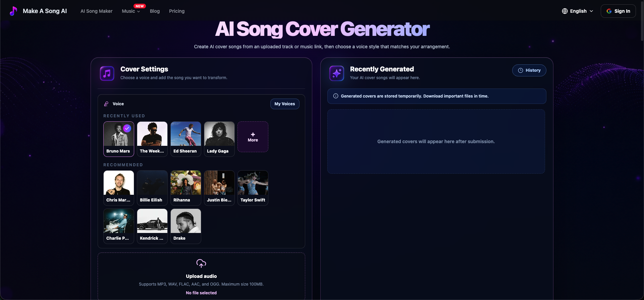644x300 pixels.
Task: Click the checkmark badge on Bruno Mars
Action: pos(127,128)
